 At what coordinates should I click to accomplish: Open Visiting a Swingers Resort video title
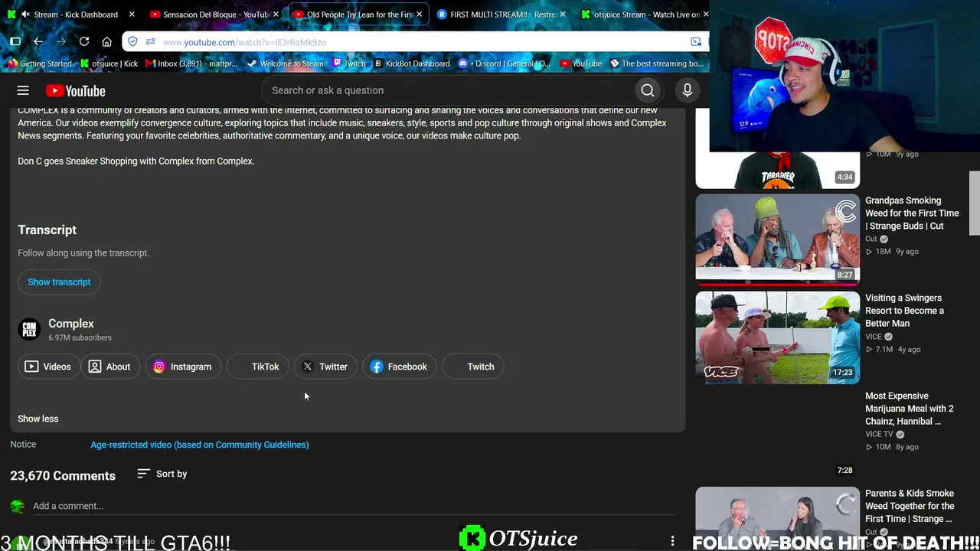(904, 311)
